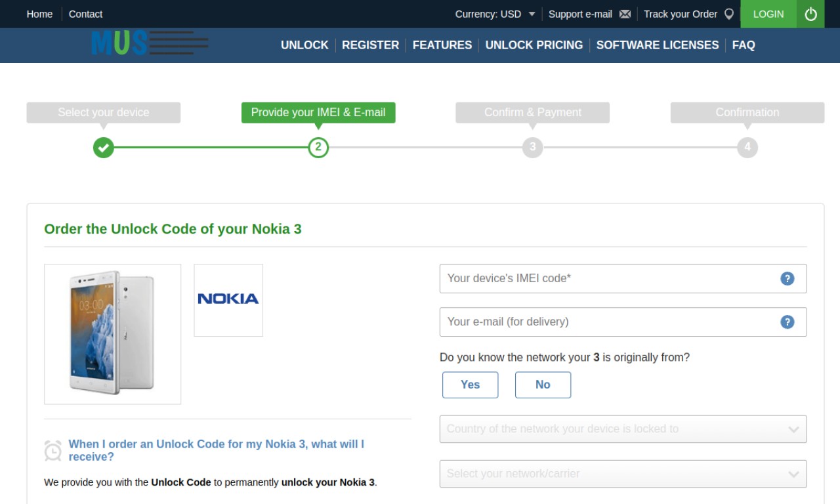Click the Nokia 3 phone image

click(112, 333)
